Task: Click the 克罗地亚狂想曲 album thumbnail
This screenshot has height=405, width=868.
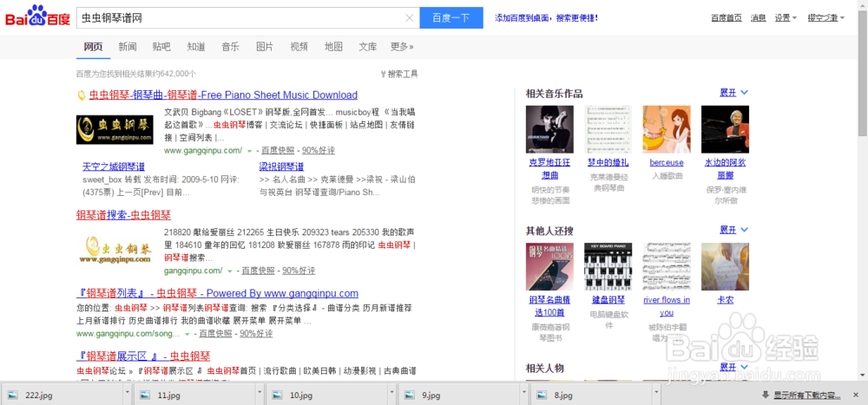Action: 549,129
